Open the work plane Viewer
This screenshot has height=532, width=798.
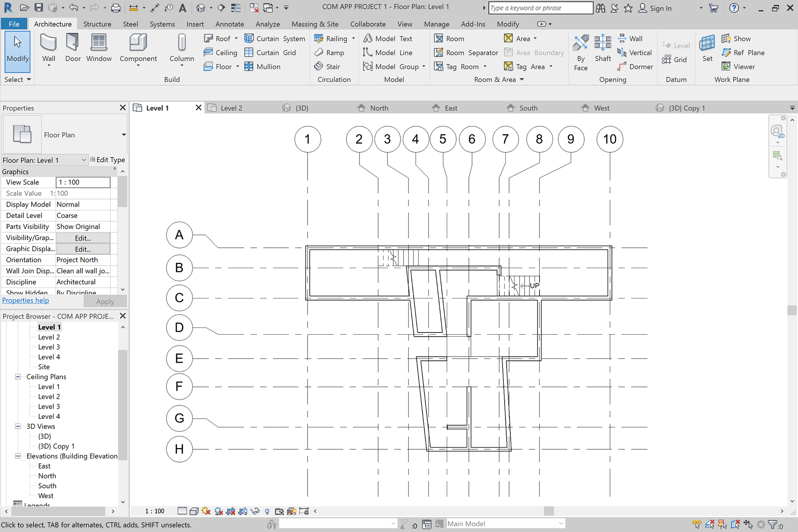pos(738,66)
